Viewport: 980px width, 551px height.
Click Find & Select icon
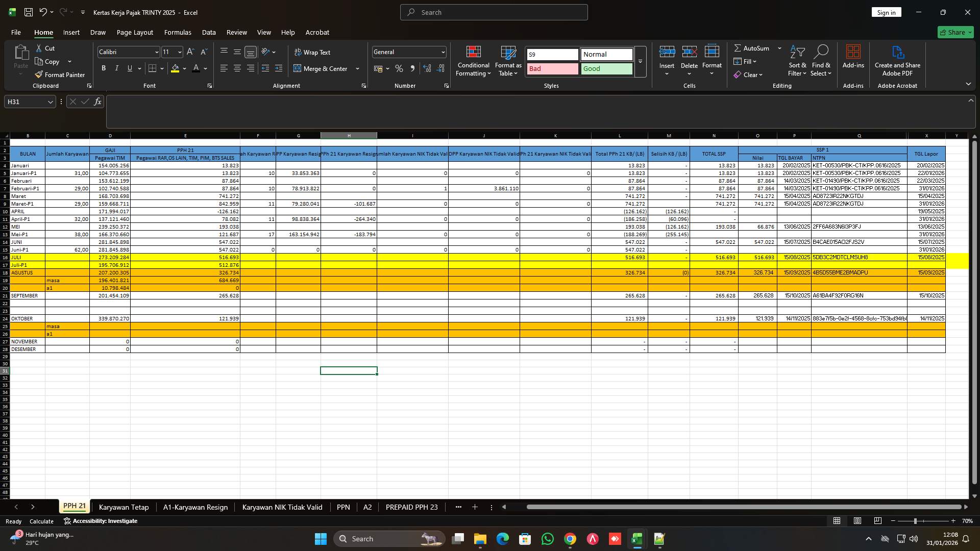(x=821, y=60)
